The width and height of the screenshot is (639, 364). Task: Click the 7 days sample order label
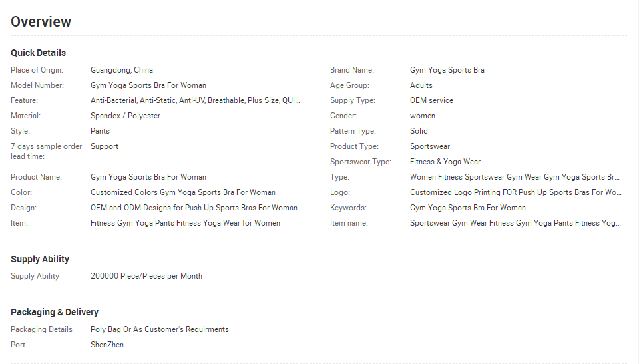[x=46, y=151]
